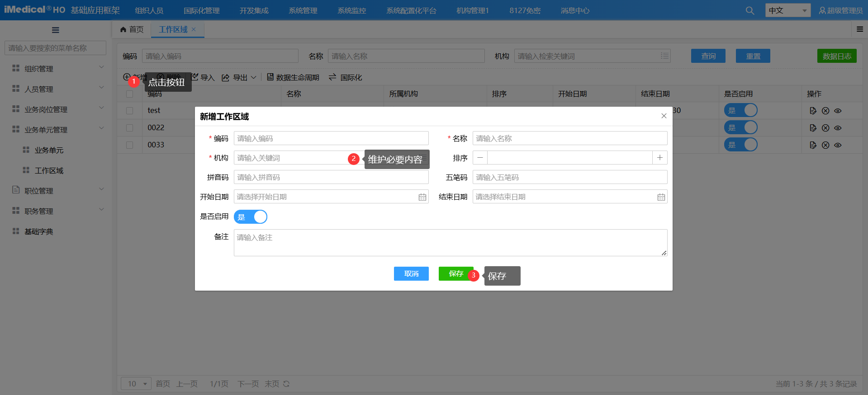The height and width of the screenshot is (395, 868).
Task: Open the page size dropdown showing 10
Action: (136, 384)
